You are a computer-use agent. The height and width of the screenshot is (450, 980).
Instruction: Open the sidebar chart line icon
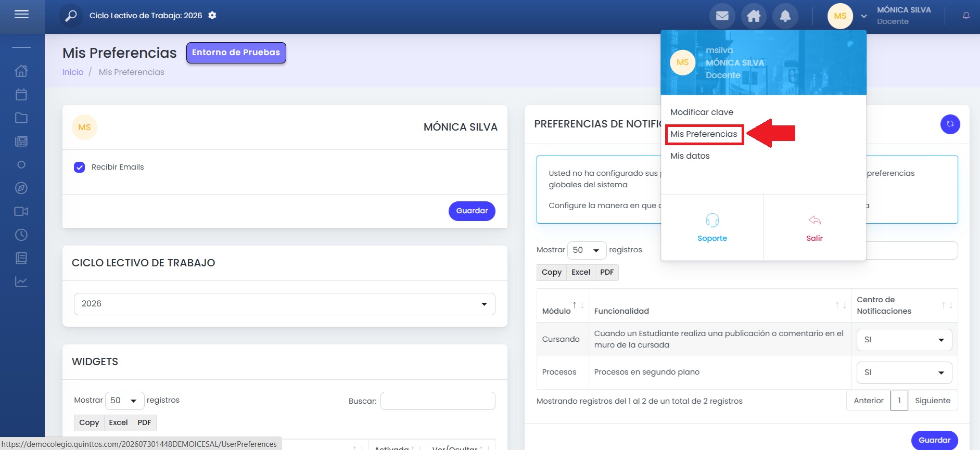21,281
